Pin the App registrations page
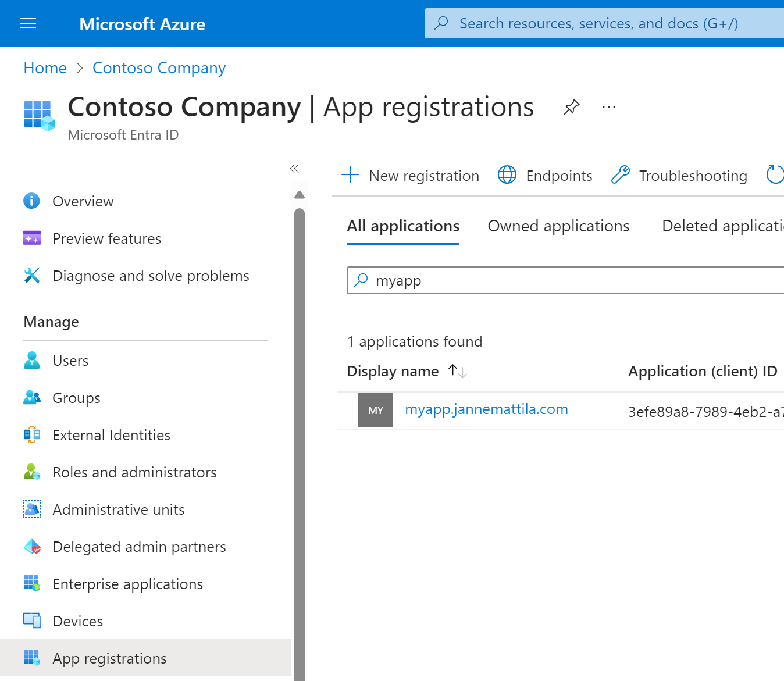Viewport: 784px width, 681px height. coord(571,107)
